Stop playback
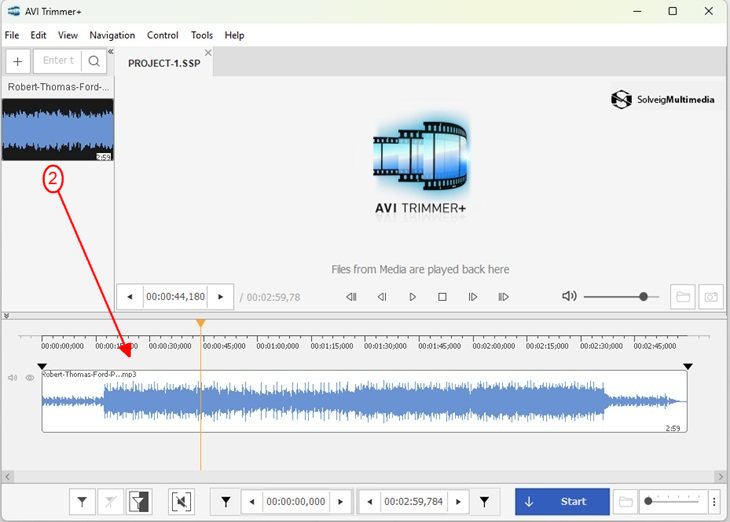The width and height of the screenshot is (730, 522). 442,297
